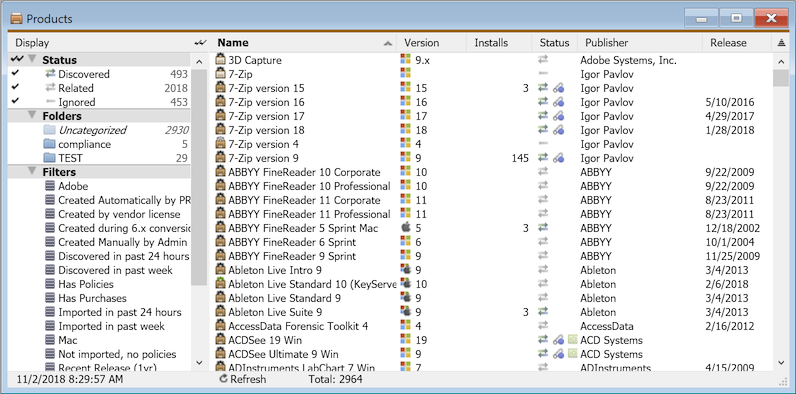Click the product list vertical scrollbar thumb
The width and height of the screenshot is (796, 394).
[x=781, y=78]
